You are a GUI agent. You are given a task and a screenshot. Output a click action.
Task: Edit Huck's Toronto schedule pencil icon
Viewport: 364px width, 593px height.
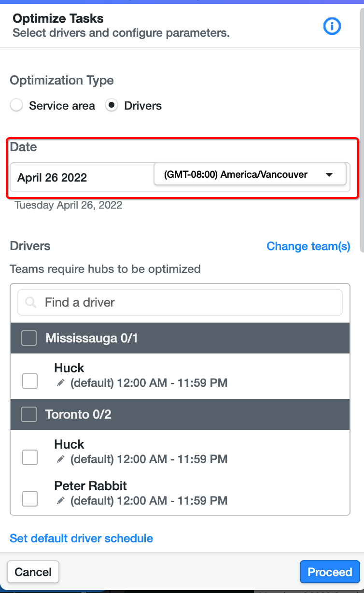pos(60,459)
